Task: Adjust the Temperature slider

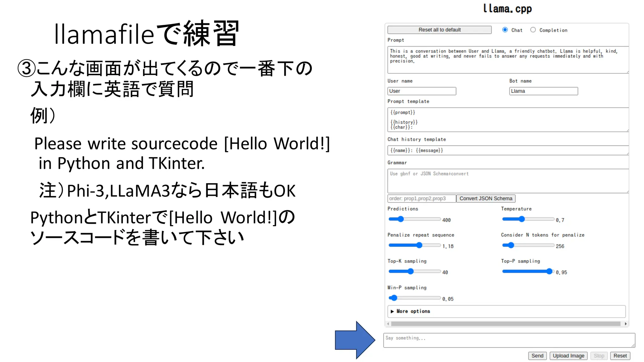Action: (x=528, y=219)
